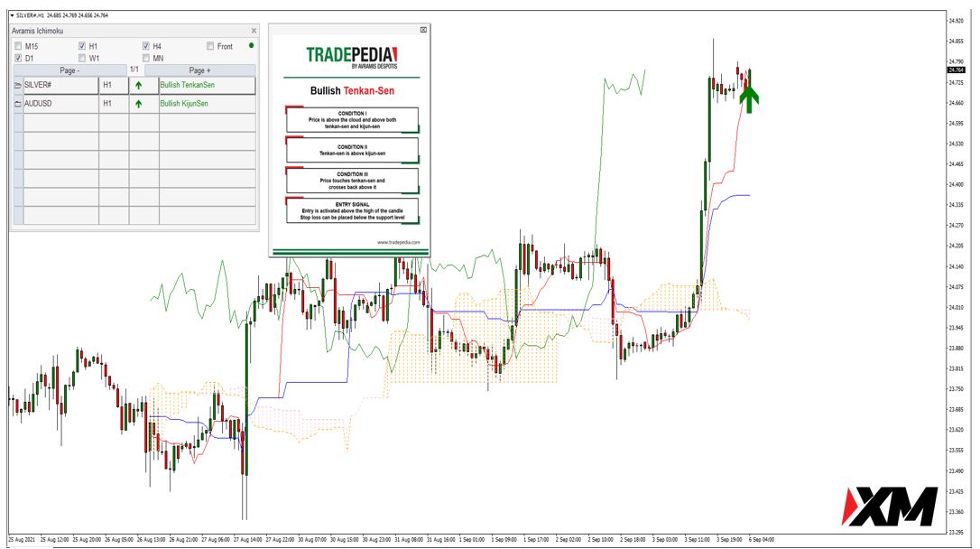Screen dimensions: 980x549
Task: Click the open folder icon beside SILVER#
Action: pos(18,85)
